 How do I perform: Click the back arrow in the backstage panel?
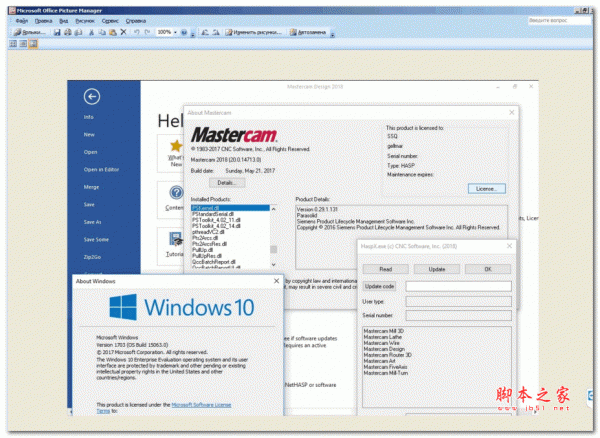(92, 97)
